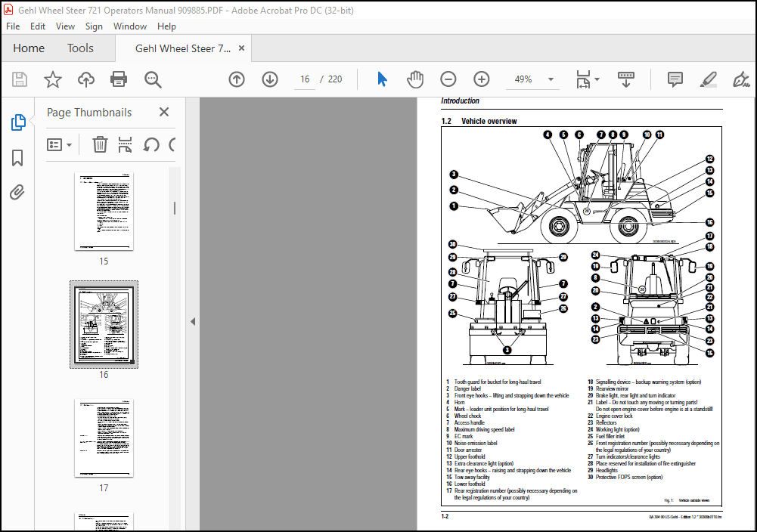Open the Comment tool
757x532 pixels.
[x=675, y=79]
